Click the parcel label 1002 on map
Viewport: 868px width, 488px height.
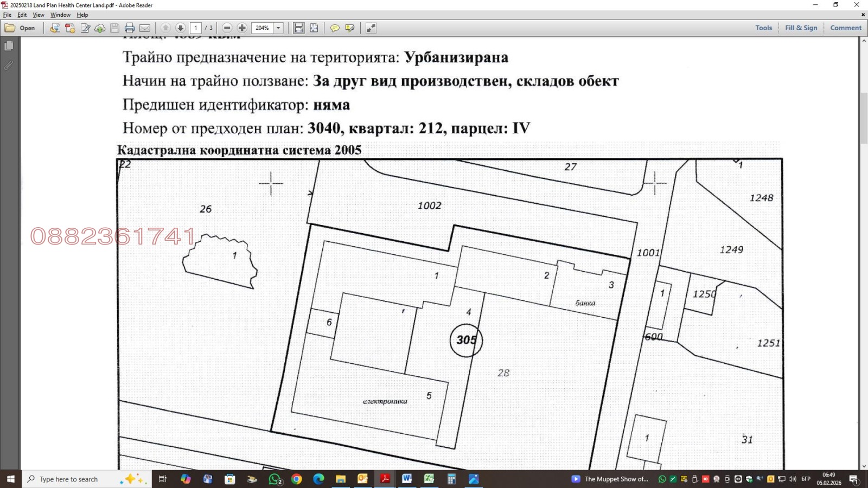[x=429, y=206]
